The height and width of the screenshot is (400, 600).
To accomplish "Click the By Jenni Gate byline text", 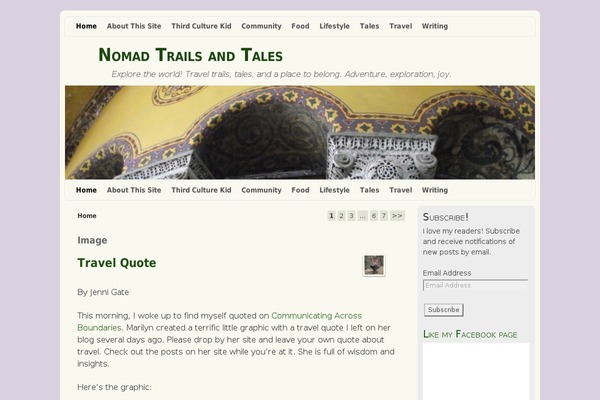I will point(103,292).
